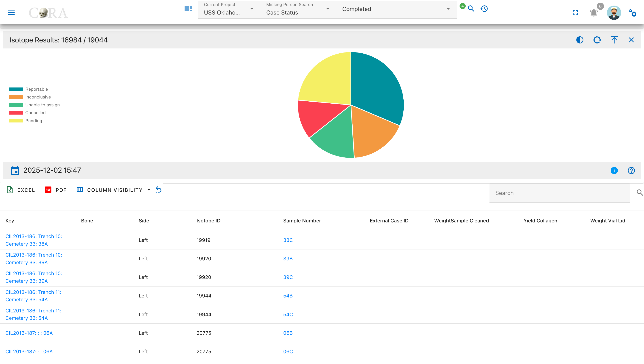Sort by the Isotope ID column header

click(x=208, y=221)
